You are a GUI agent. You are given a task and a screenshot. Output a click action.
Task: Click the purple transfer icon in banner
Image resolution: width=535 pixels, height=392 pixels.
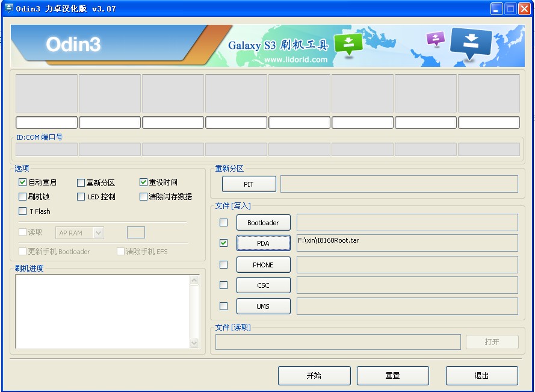pyautogui.click(x=436, y=39)
